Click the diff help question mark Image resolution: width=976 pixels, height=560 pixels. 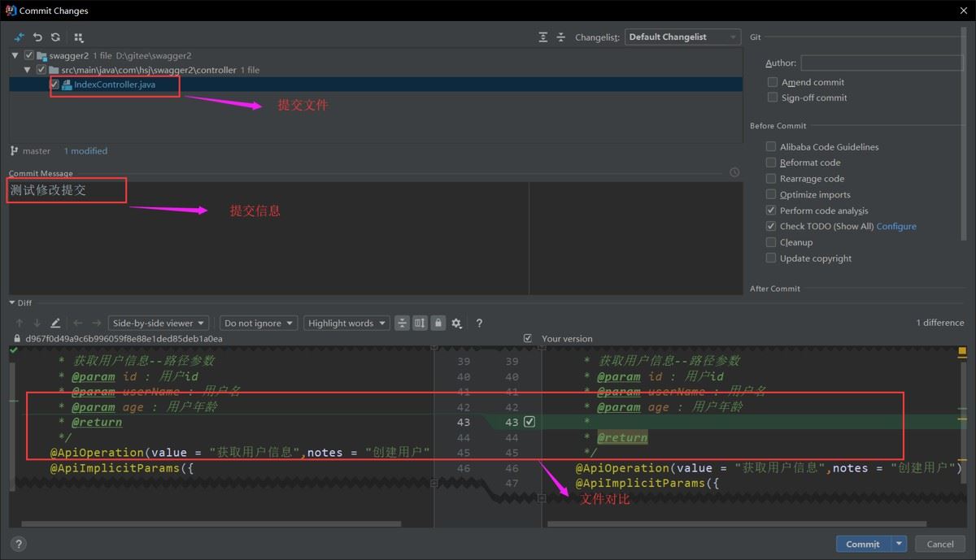click(479, 323)
